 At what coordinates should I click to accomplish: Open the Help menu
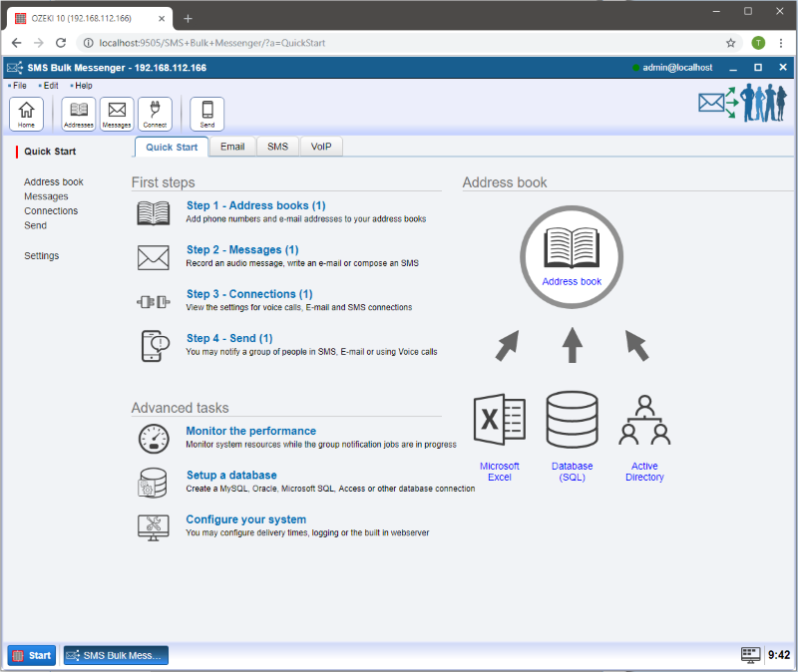[83, 86]
